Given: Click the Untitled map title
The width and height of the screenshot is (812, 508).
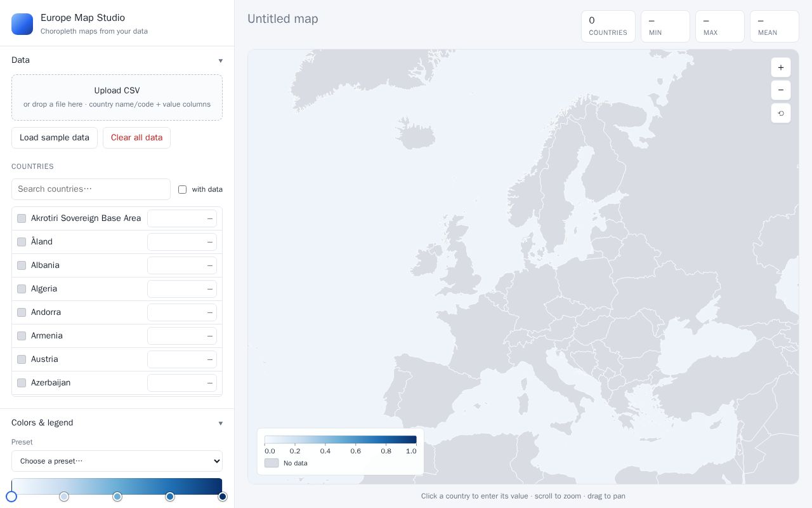Looking at the screenshot, I should point(283,19).
